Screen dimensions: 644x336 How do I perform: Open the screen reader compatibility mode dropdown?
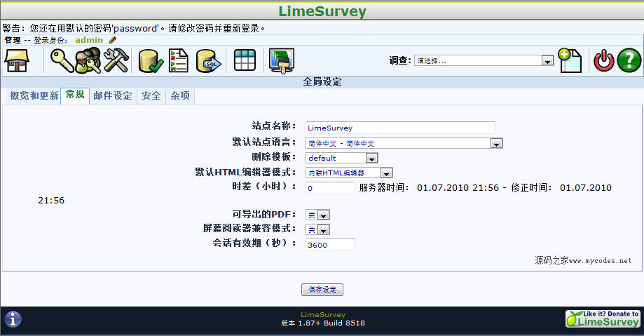click(x=317, y=229)
